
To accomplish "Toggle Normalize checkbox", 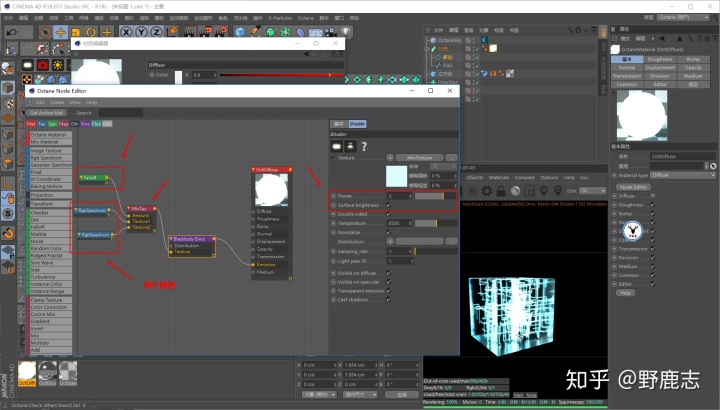I will click(389, 232).
